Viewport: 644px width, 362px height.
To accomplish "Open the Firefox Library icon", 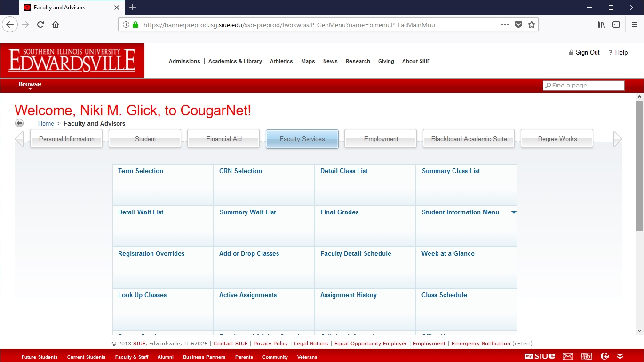I will [x=601, y=25].
